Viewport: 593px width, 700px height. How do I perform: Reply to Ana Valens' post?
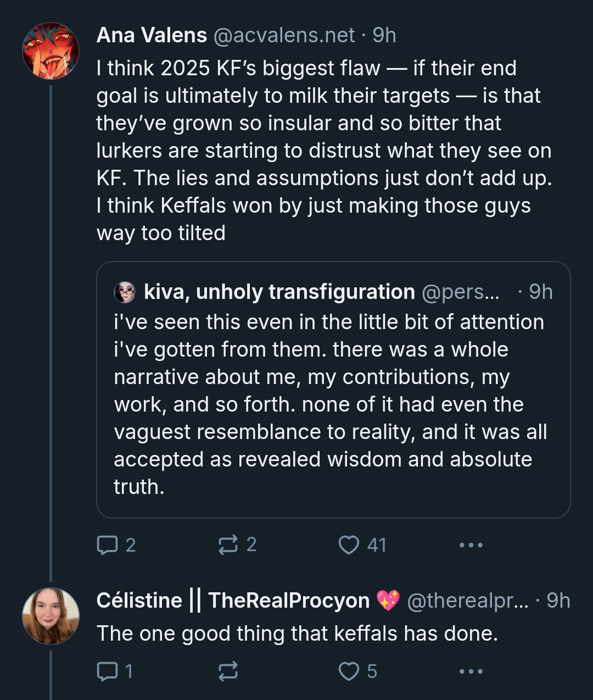108,545
